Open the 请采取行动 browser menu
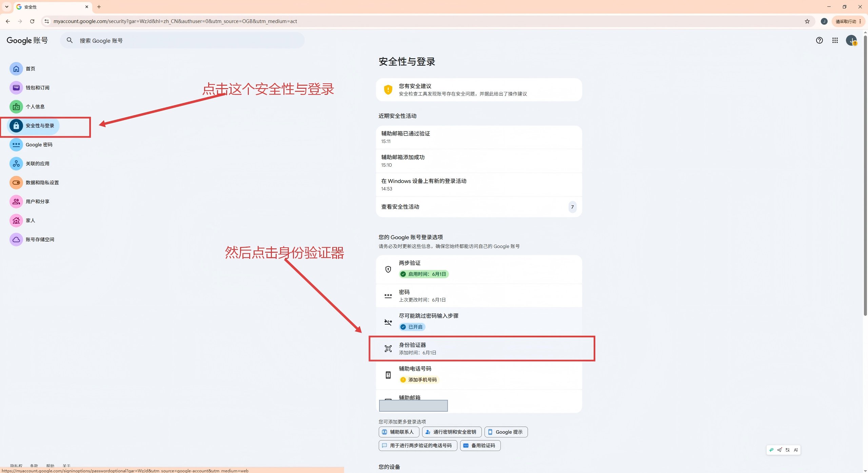Screen dimensions: 868x473 point(848,21)
